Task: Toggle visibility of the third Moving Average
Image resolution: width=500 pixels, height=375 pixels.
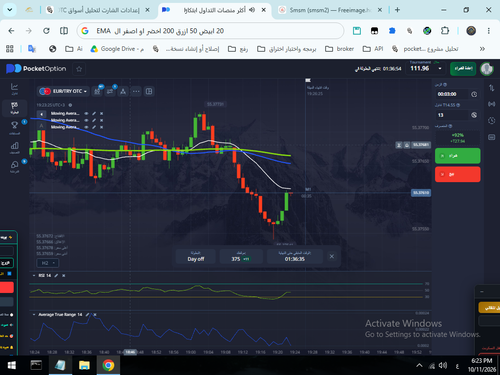Action: click(x=86, y=127)
